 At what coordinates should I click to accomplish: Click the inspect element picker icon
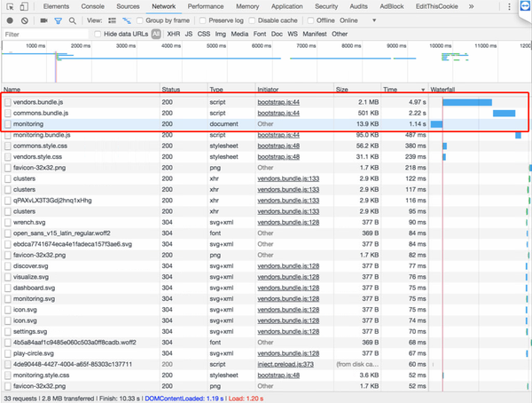click(9, 6)
